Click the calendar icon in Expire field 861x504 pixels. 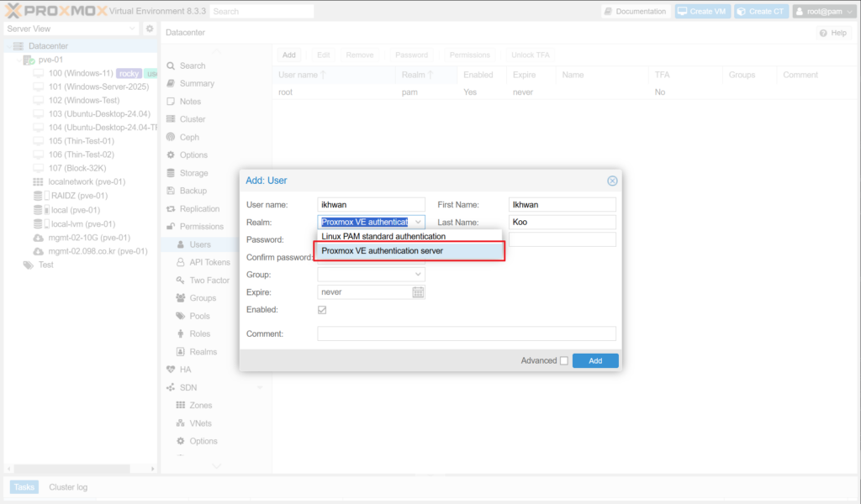tap(418, 292)
